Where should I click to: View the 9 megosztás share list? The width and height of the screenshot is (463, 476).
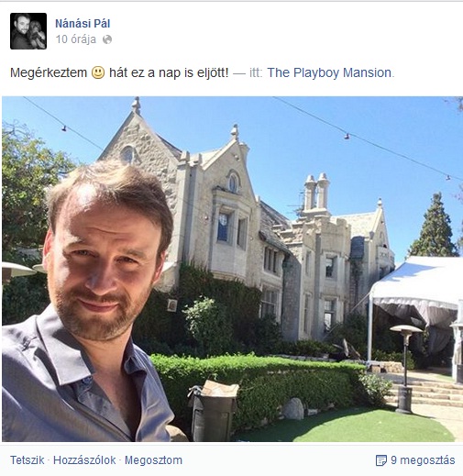pos(423,460)
